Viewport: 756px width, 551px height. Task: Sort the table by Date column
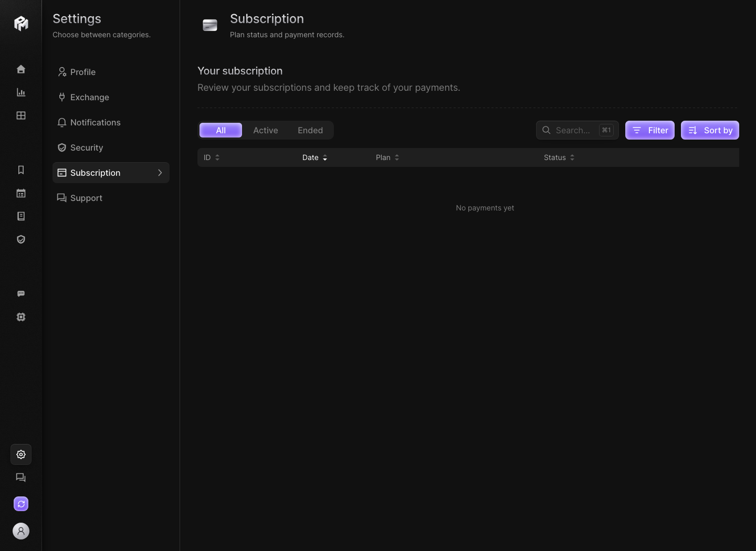click(315, 157)
